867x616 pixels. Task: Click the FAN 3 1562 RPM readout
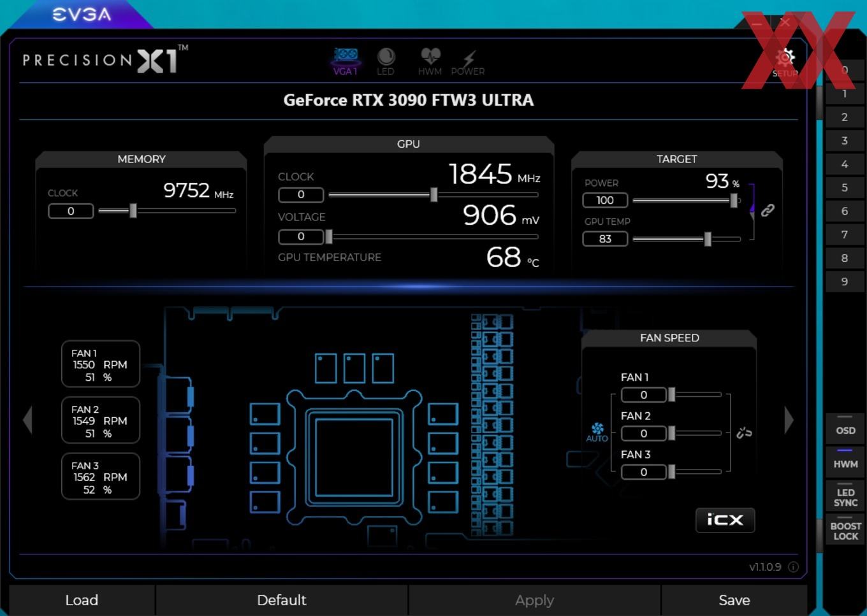click(x=100, y=476)
